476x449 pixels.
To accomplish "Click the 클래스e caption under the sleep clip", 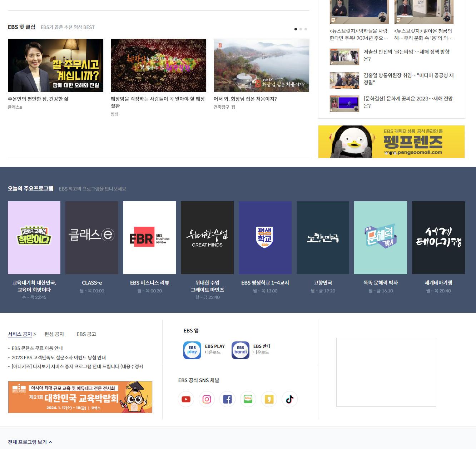I will (x=15, y=107).
